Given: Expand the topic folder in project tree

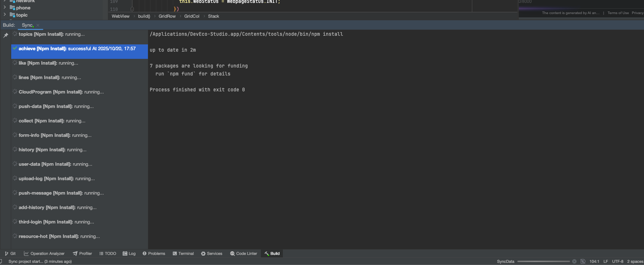Looking at the screenshot, I should [x=5, y=15].
